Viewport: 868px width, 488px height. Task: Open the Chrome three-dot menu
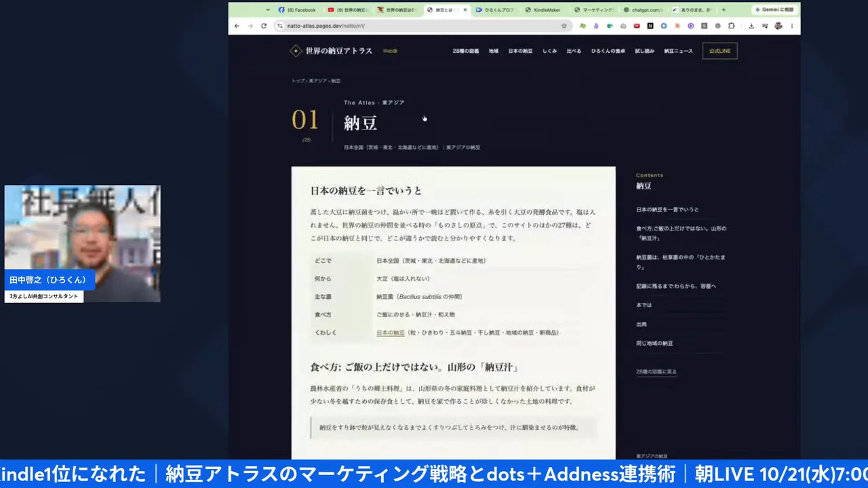coord(792,26)
